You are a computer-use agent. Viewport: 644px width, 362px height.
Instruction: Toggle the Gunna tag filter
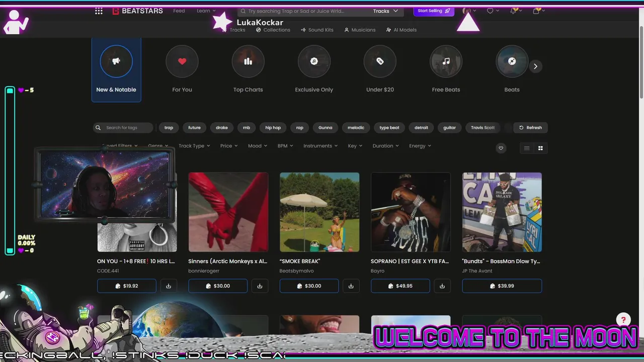point(326,128)
